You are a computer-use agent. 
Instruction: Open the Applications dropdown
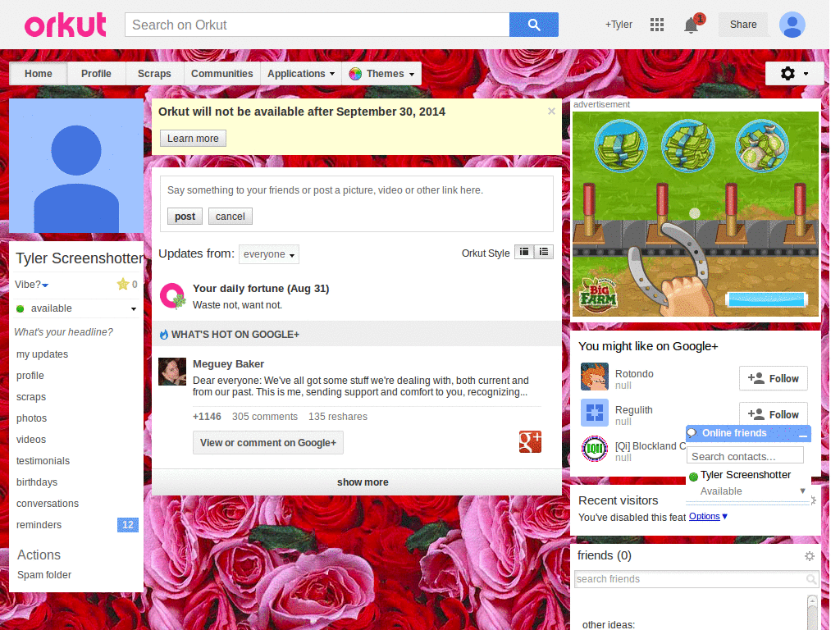(300, 73)
